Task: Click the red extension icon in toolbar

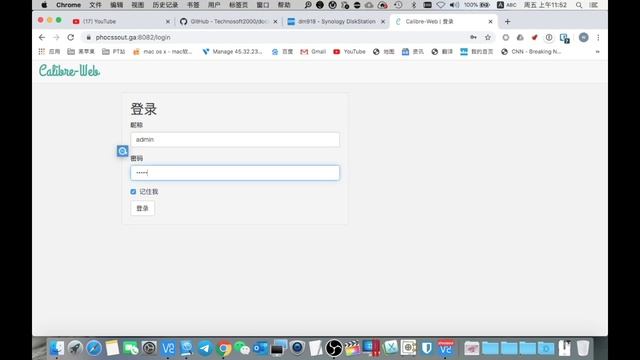Action: 534,37
